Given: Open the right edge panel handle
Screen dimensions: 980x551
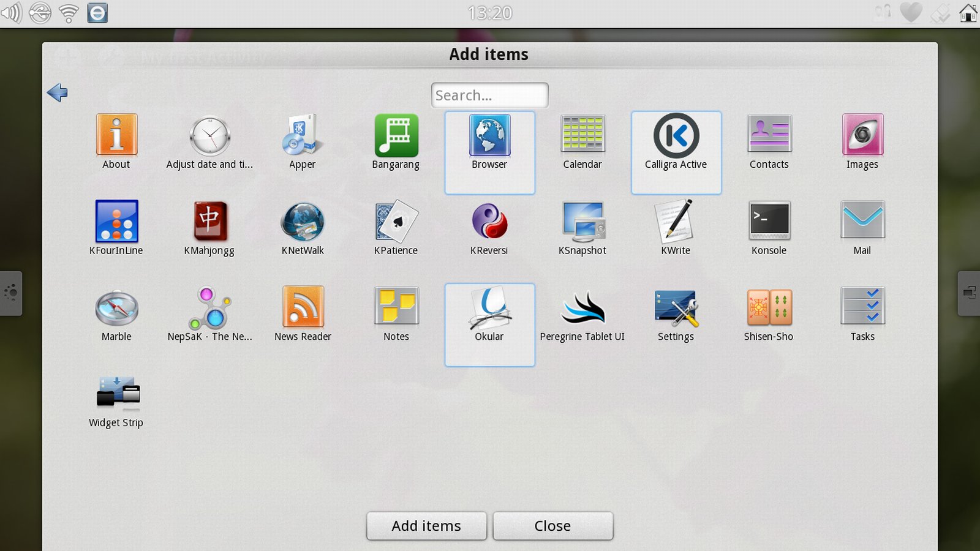Looking at the screenshot, I should (969, 293).
